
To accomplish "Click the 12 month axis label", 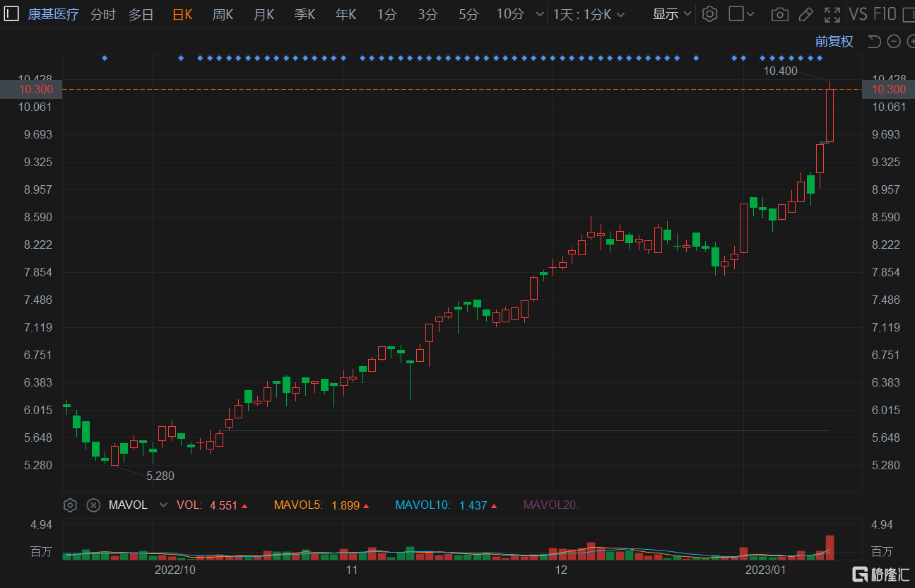I will click(561, 570).
